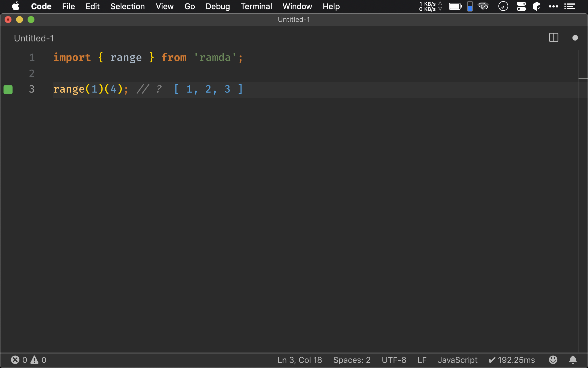Open the Spaces: 2 indentation setting

tap(352, 360)
